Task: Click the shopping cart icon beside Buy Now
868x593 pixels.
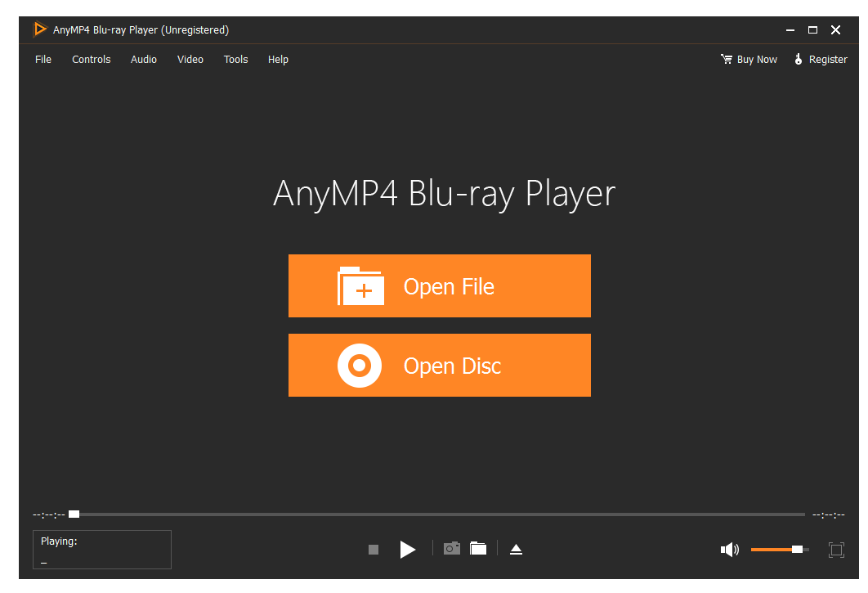Action: click(727, 59)
